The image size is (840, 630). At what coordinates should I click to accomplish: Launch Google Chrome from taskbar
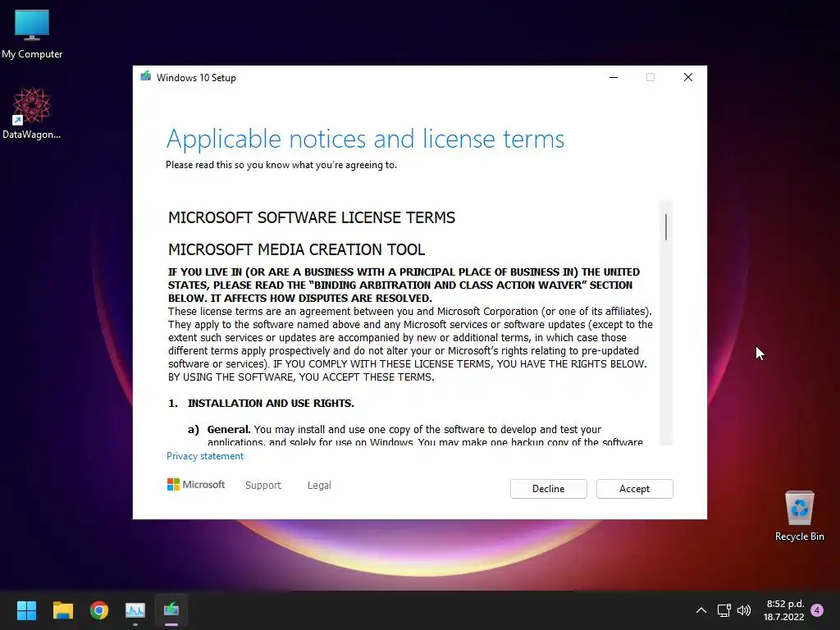(x=99, y=610)
